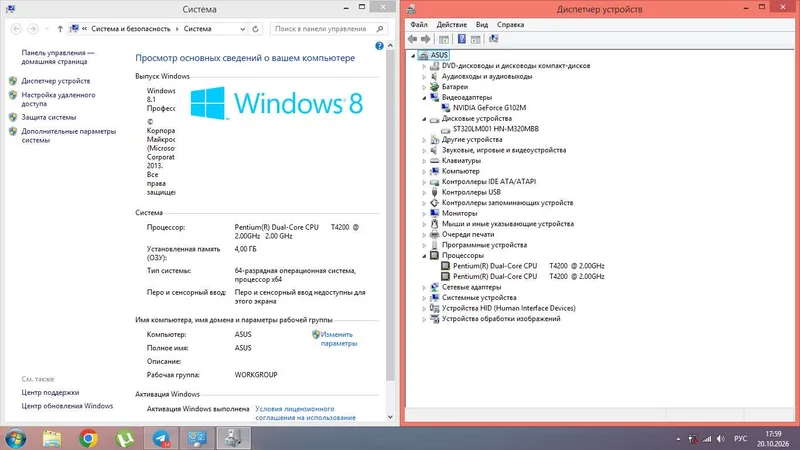Image resolution: width=800 pixels, height=450 pixels.
Task: Click Защита системы link
Action: pyautogui.click(x=48, y=117)
